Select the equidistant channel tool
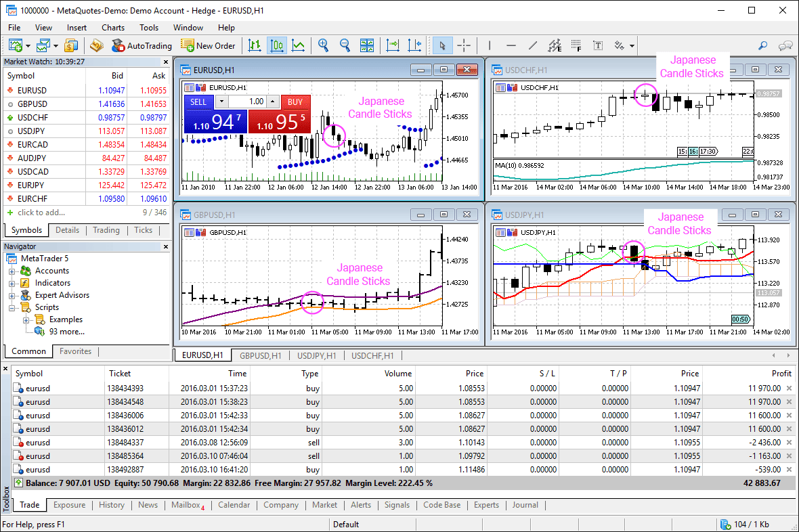 pyautogui.click(x=555, y=46)
